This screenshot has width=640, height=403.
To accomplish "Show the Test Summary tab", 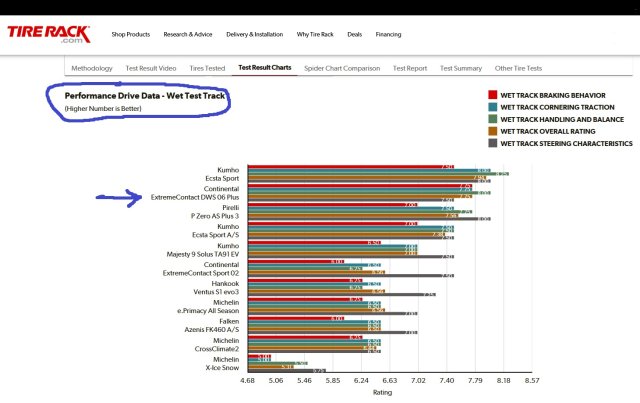I will click(x=461, y=68).
